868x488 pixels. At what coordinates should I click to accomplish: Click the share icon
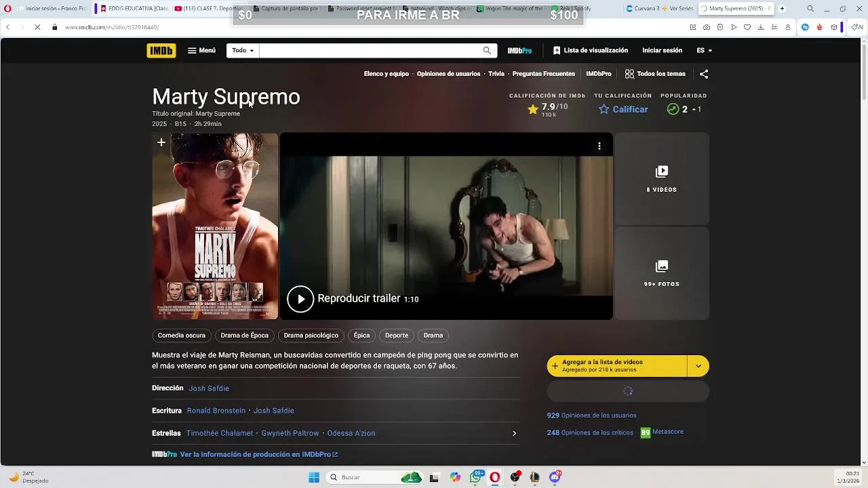point(704,74)
